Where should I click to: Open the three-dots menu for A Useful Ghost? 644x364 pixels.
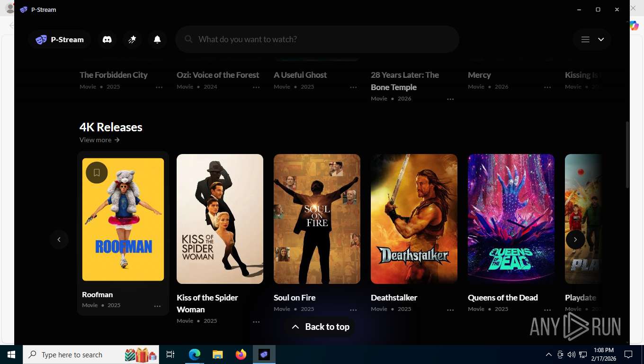point(353,87)
